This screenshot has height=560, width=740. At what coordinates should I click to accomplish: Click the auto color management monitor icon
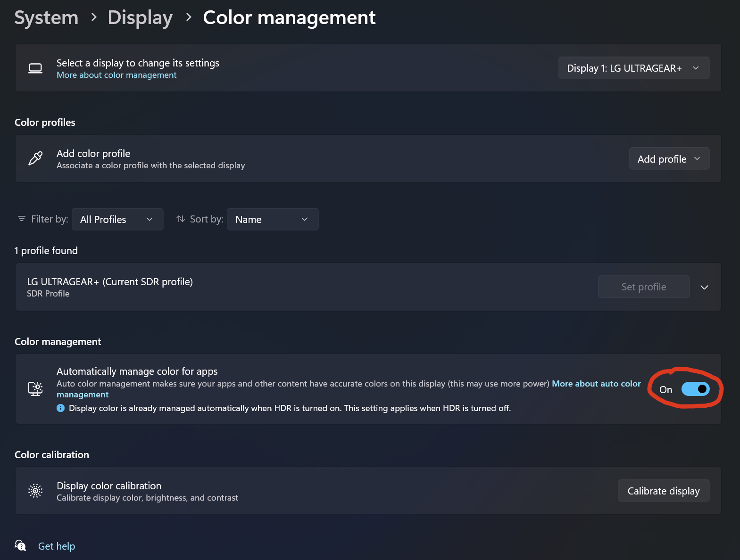point(35,389)
